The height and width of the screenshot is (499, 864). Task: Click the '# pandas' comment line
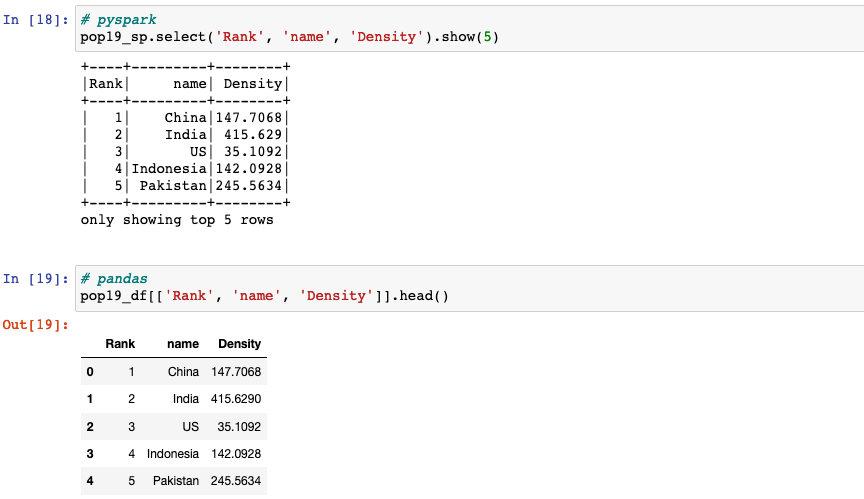coord(114,279)
